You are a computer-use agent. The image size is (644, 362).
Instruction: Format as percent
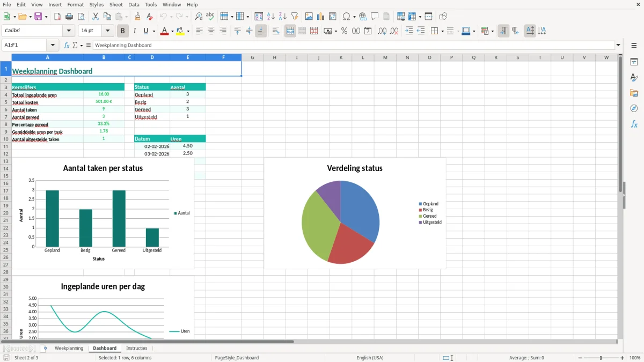click(x=345, y=31)
